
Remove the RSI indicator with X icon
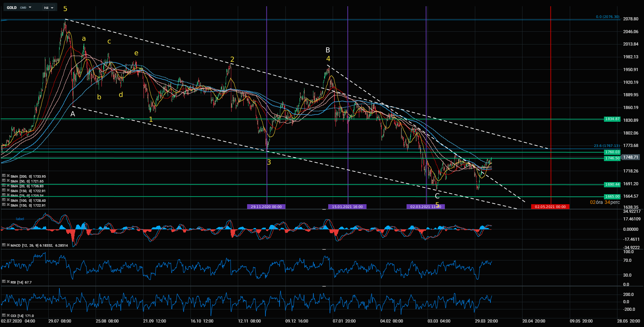[8, 282]
